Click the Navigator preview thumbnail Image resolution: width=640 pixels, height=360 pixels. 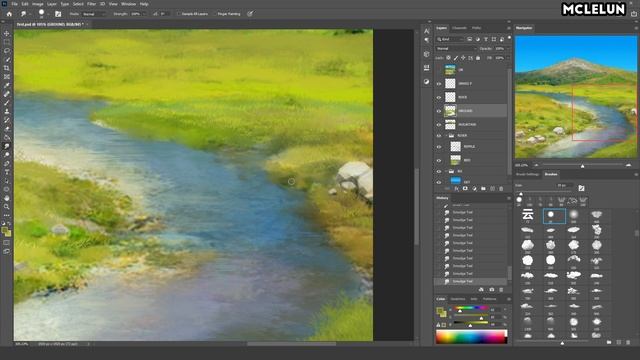576,97
